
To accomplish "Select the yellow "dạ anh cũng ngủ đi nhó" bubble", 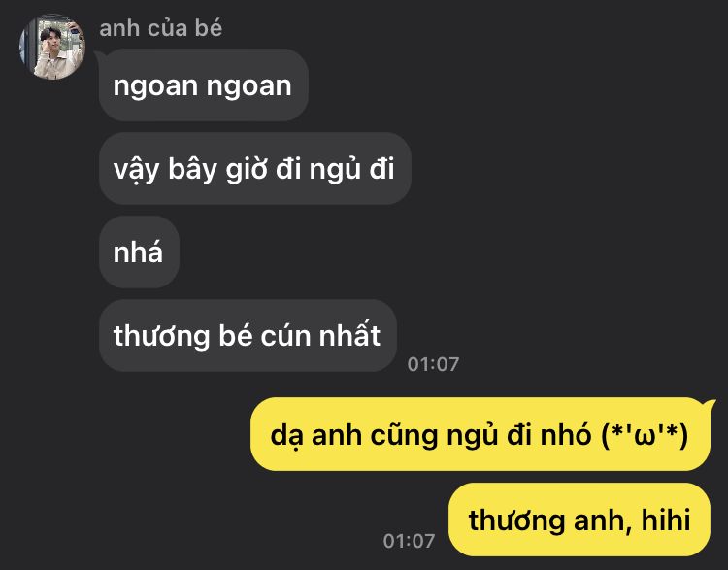I will (x=480, y=434).
